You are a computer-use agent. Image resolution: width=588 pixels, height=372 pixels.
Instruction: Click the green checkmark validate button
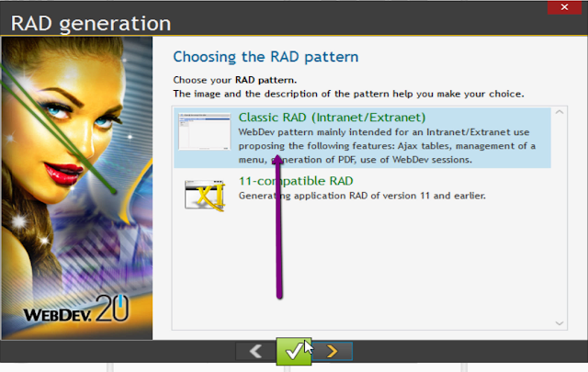point(294,351)
